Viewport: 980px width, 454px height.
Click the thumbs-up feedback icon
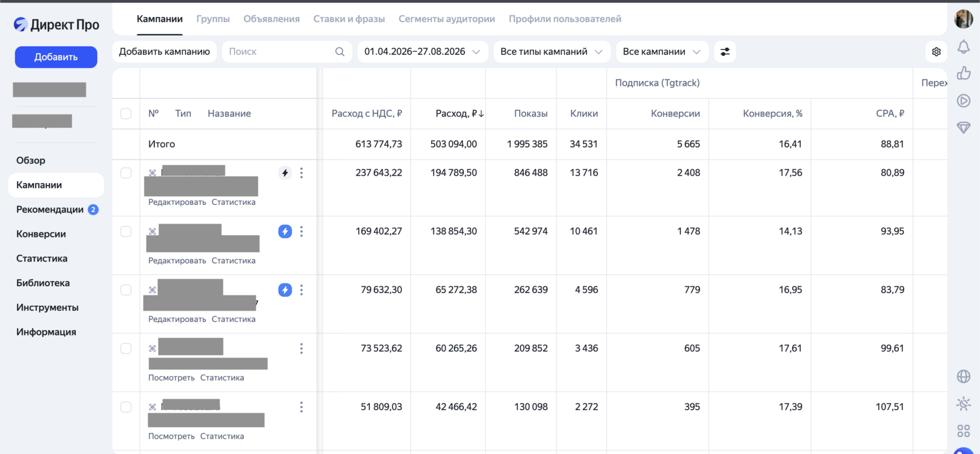(964, 73)
